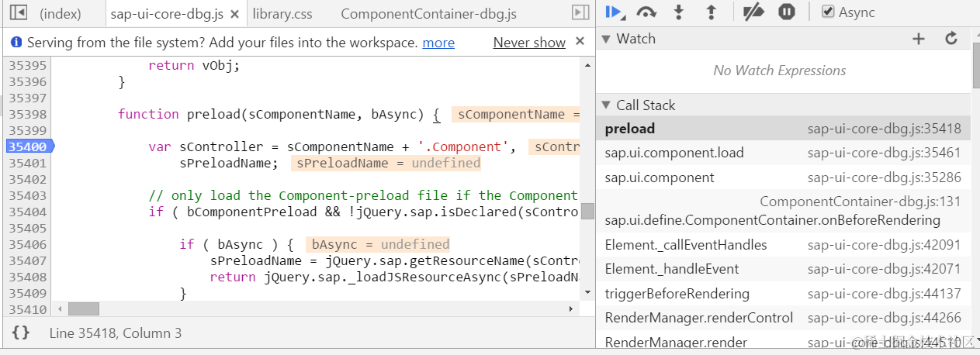The height and width of the screenshot is (355, 980).
Task: Add a watch expression with plus icon
Action: click(919, 39)
